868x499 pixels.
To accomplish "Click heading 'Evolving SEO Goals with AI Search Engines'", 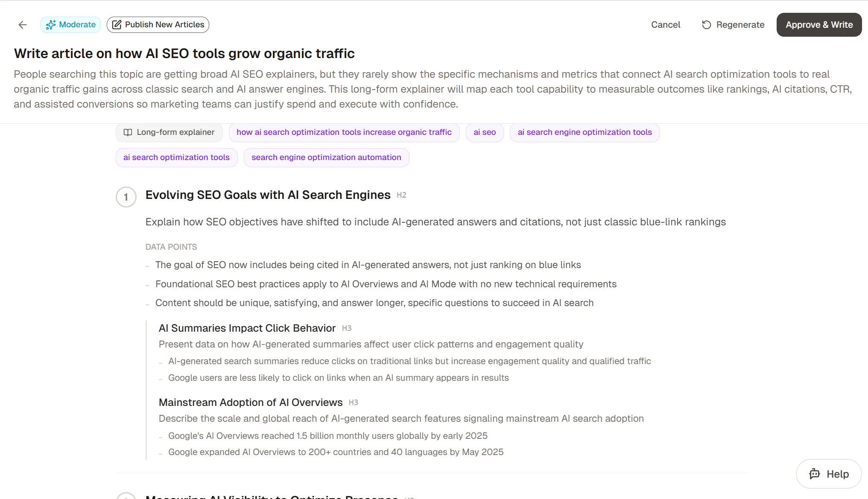I will click(268, 195).
